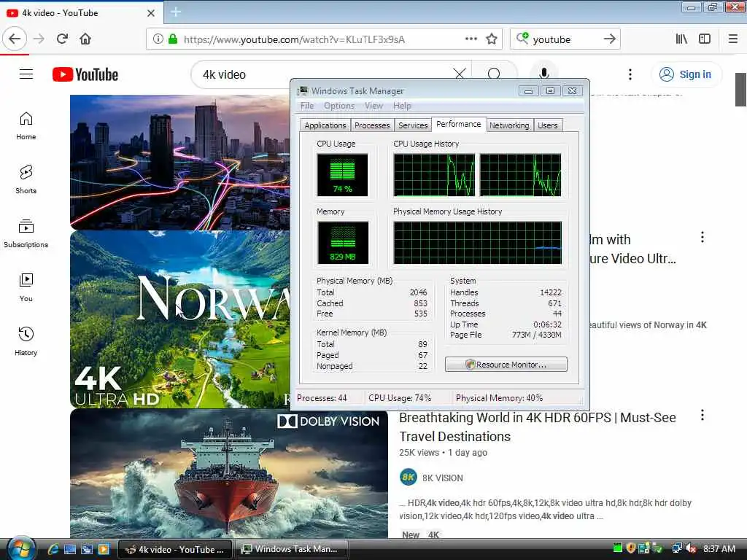Image resolution: width=747 pixels, height=560 pixels.
Task: Toggle the Firefox sidebar icon
Action: pos(705,39)
